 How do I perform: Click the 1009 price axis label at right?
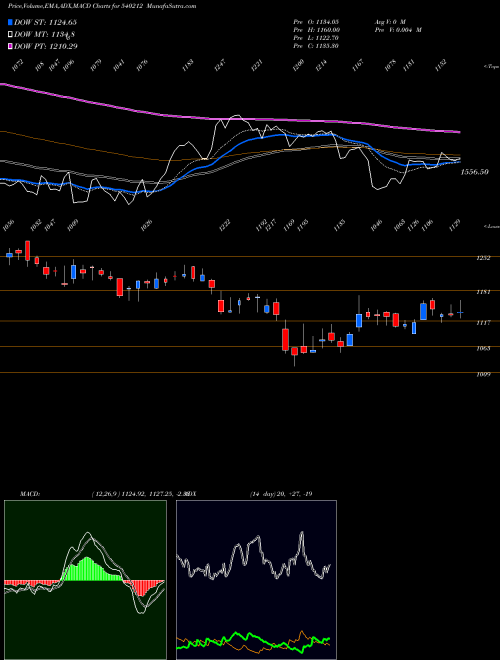pos(483,374)
